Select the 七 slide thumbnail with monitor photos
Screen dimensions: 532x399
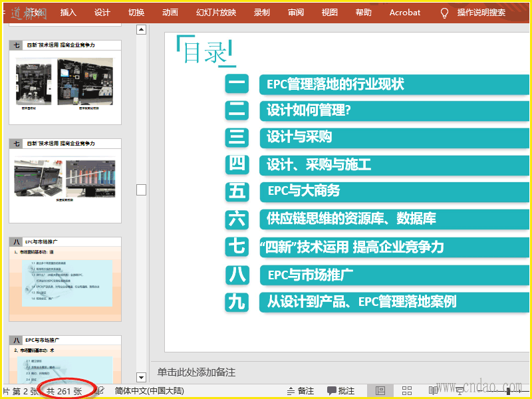click(65, 181)
